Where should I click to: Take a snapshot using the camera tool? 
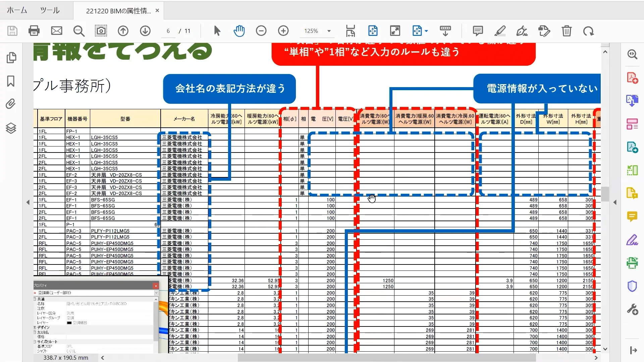[x=101, y=31]
